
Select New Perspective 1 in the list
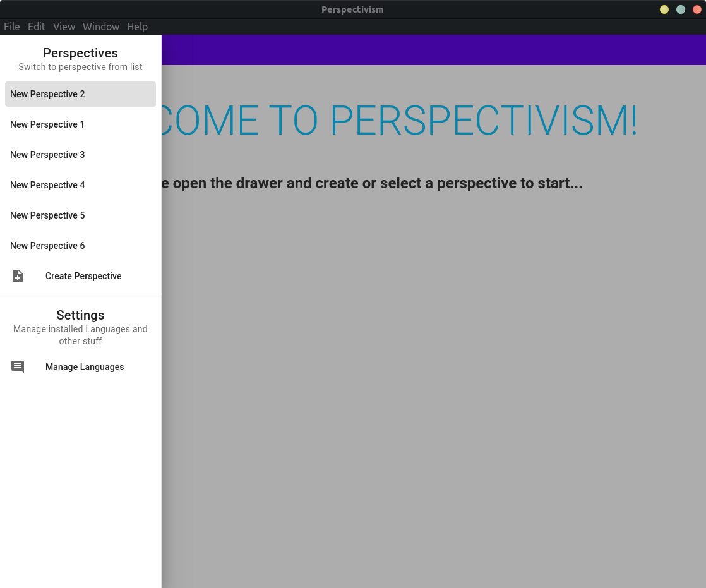[x=81, y=124]
